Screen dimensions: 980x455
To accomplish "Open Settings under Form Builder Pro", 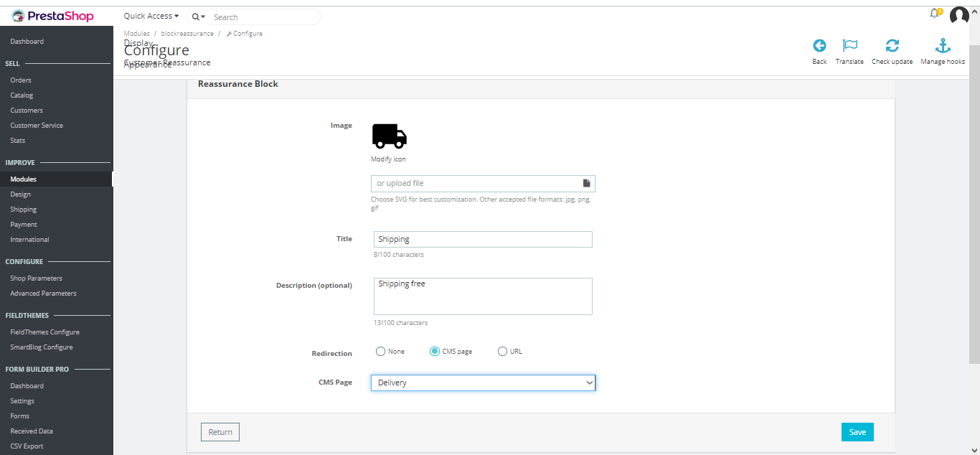I will point(22,401).
